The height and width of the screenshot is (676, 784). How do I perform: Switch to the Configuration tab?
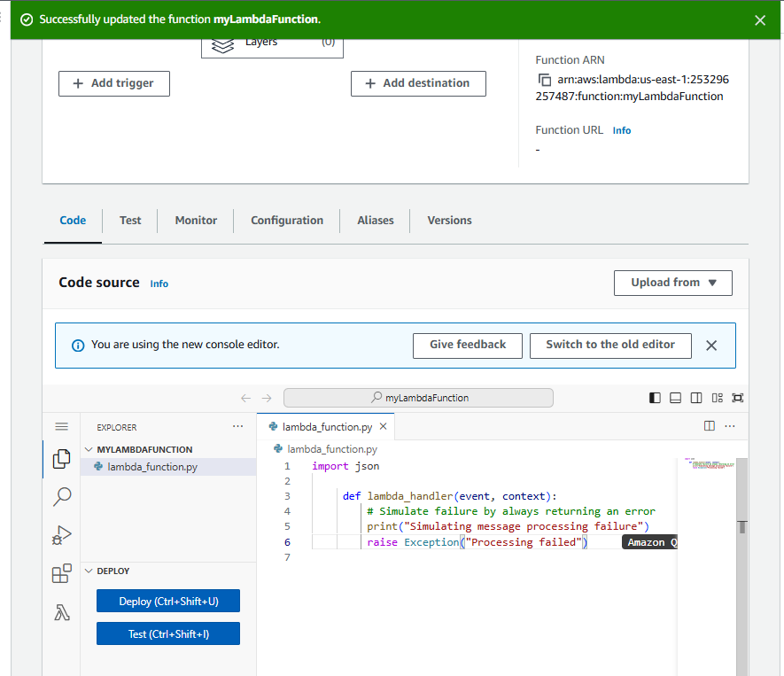click(x=287, y=220)
